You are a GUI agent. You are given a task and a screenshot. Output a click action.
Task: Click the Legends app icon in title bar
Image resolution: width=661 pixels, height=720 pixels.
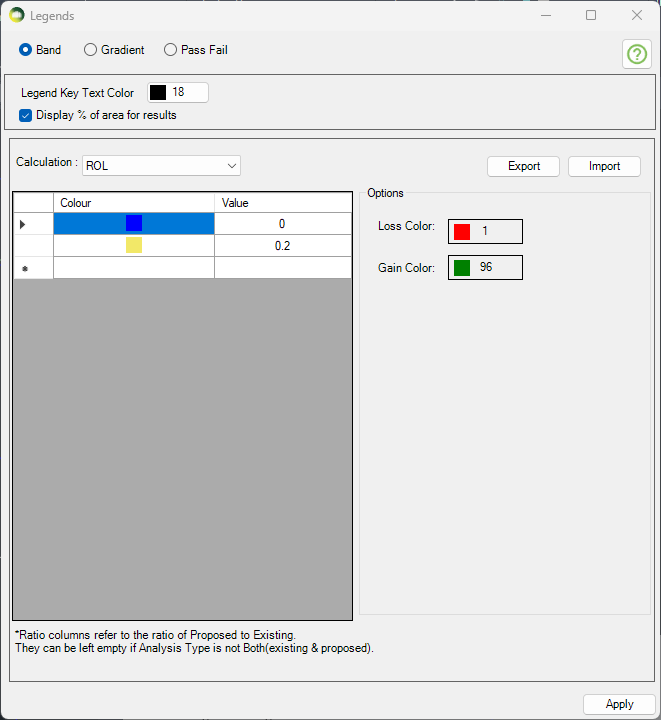point(17,15)
